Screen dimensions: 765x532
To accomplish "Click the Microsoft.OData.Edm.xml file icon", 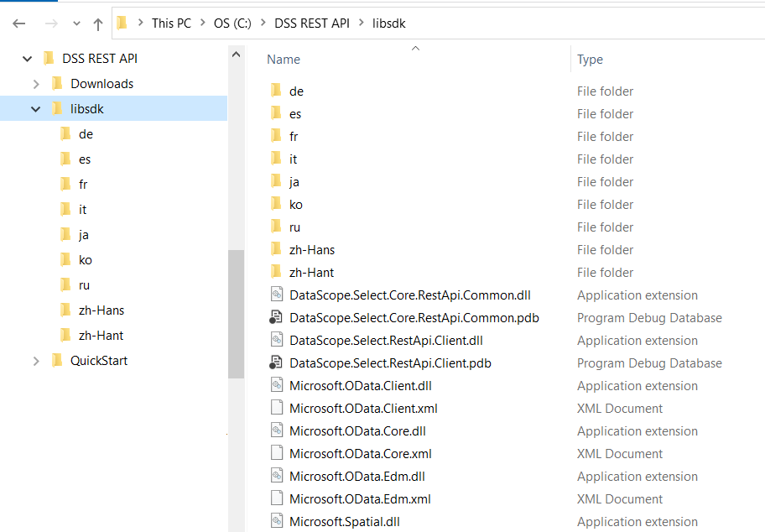I will [277, 498].
